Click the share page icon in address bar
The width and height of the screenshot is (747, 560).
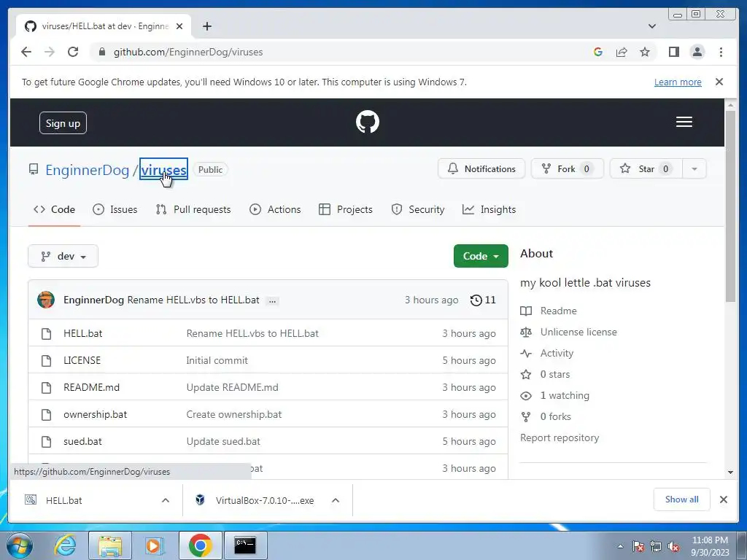pos(622,52)
